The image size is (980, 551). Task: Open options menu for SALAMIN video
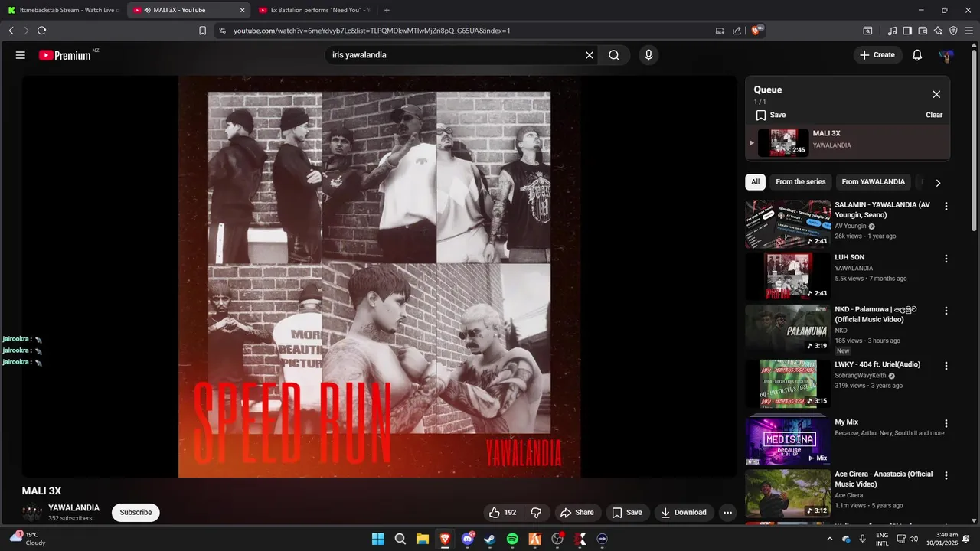click(946, 207)
